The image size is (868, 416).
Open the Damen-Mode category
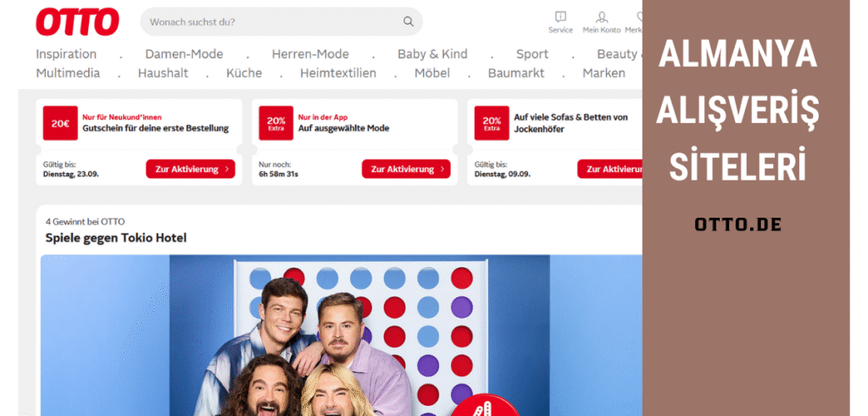(184, 54)
